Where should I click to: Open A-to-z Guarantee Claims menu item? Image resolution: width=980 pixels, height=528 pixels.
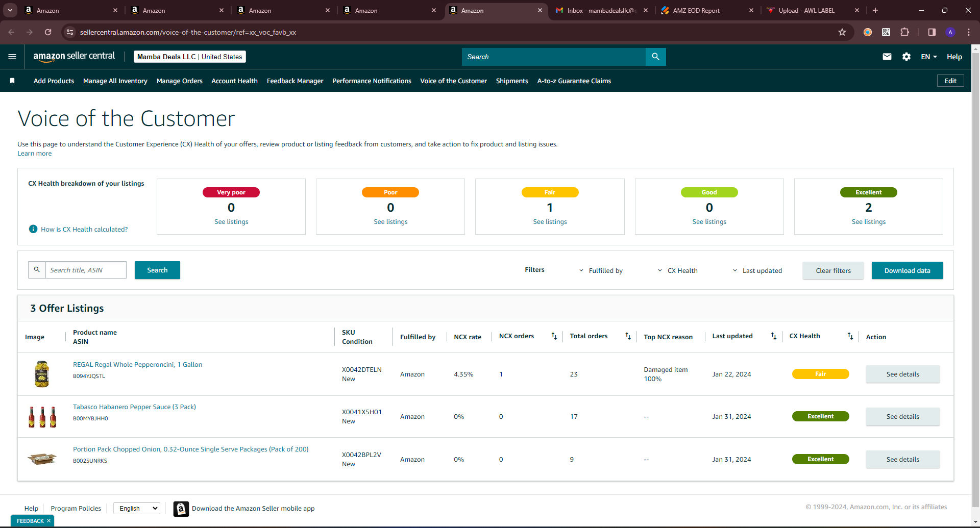[574, 81]
